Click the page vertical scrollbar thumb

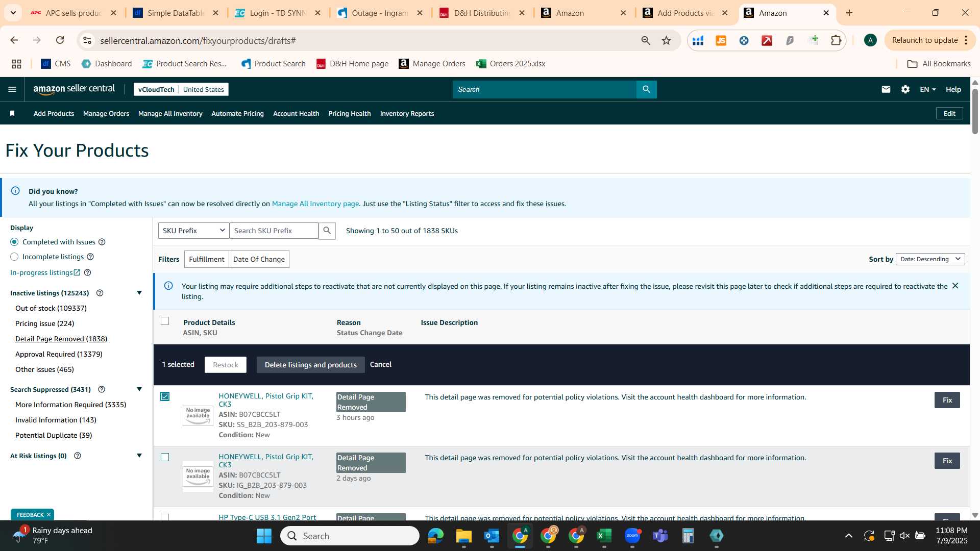pyautogui.click(x=975, y=111)
